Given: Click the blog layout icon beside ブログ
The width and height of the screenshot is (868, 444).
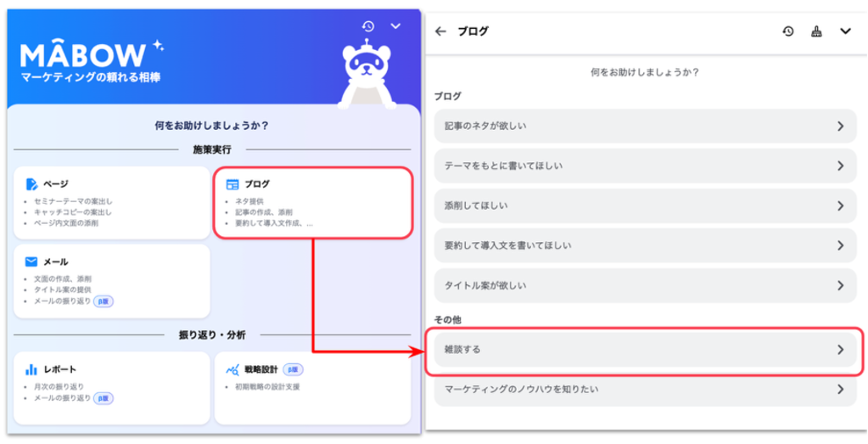Looking at the screenshot, I should coord(232,184).
